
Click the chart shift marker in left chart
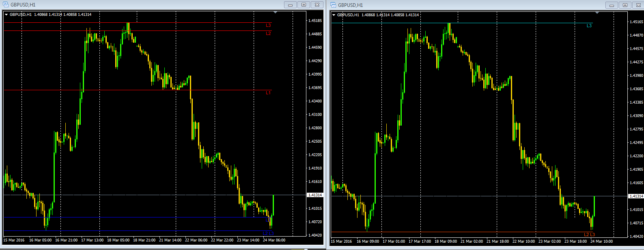[276, 13]
